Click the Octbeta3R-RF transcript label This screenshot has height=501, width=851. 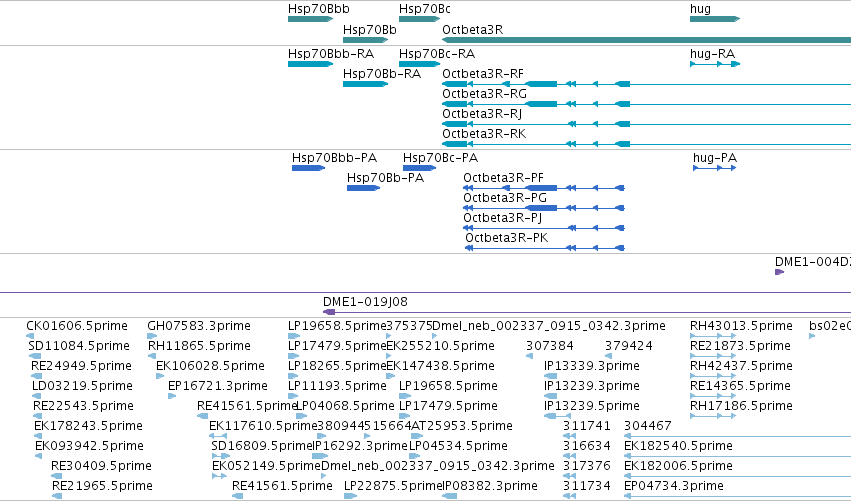point(483,74)
